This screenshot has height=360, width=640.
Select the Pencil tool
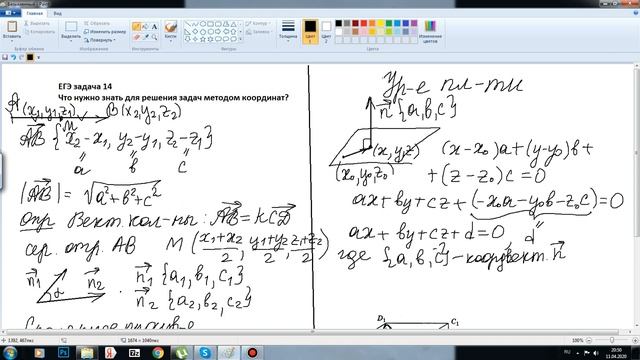[x=137, y=27]
